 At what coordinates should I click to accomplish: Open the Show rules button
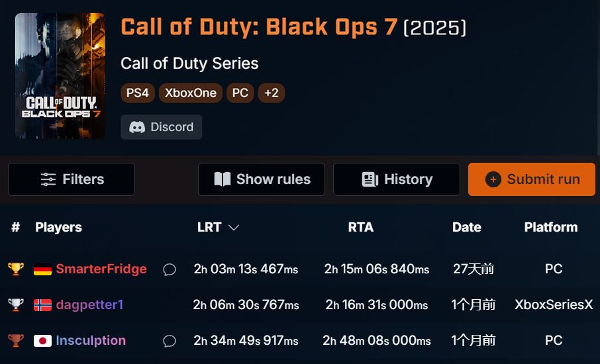[x=262, y=179]
